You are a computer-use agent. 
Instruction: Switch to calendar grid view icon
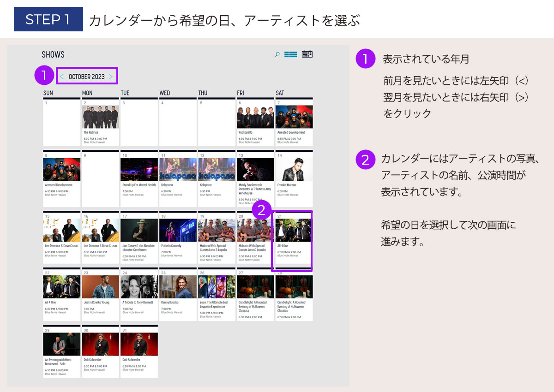[307, 54]
